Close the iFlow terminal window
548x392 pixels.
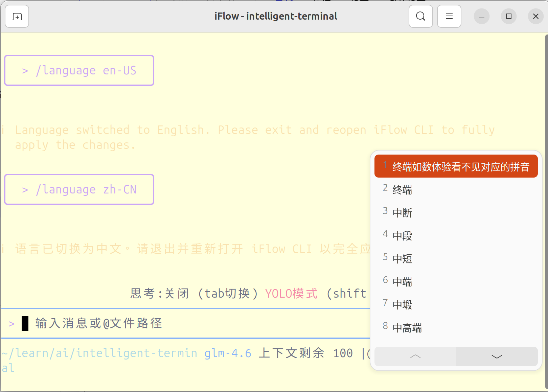click(535, 16)
